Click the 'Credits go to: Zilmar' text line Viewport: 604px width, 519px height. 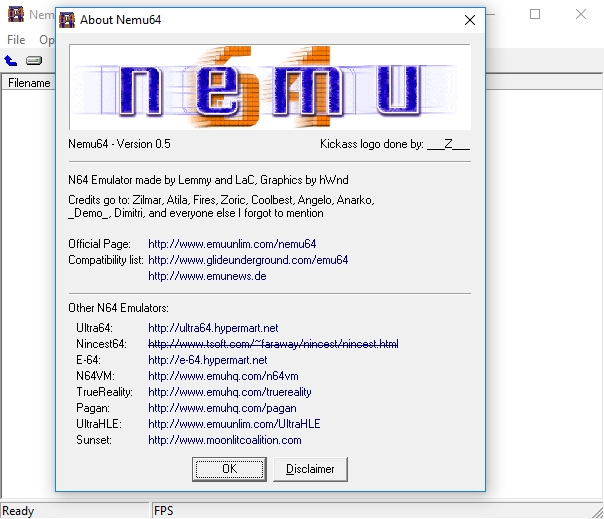point(221,200)
